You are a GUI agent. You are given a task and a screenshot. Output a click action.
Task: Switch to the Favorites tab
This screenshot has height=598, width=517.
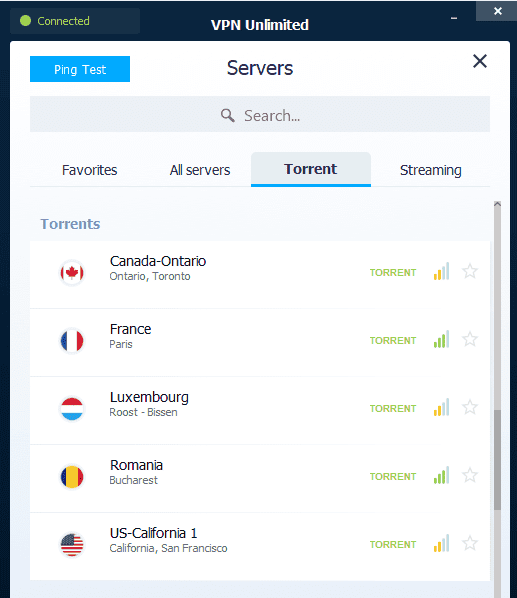(90, 170)
